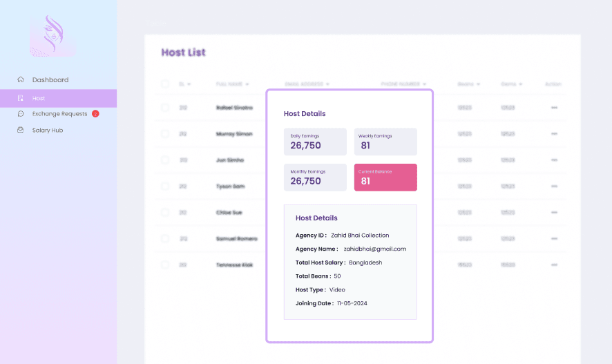Click the name Chloe Sue in the list

[229, 212]
